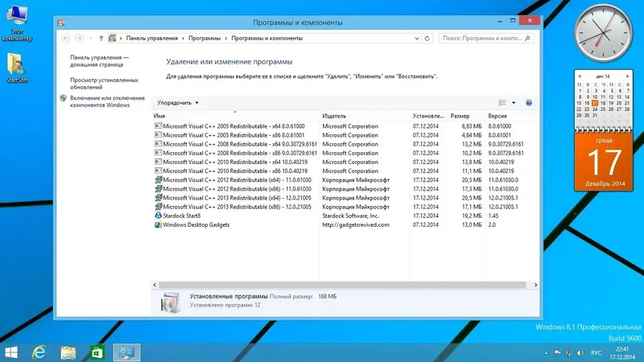The width and height of the screenshot is (644, 362).
Task: Open Этот компьютер desktop icon
Action: coord(17,23)
